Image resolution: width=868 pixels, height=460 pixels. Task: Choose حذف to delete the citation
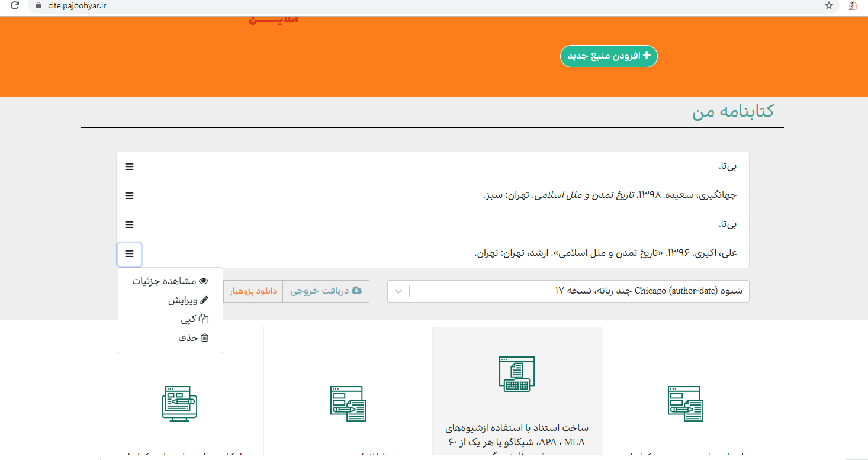(x=193, y=338)
